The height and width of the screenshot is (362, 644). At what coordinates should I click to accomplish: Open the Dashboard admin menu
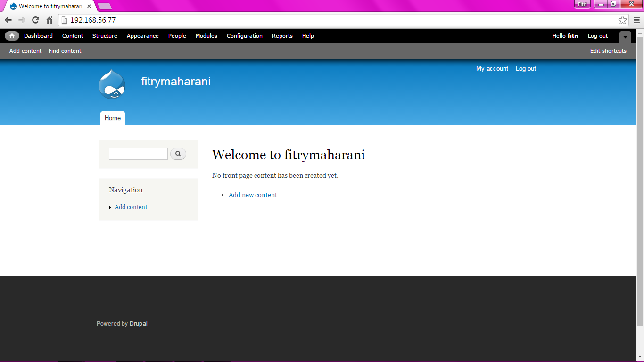coord(38,36)
